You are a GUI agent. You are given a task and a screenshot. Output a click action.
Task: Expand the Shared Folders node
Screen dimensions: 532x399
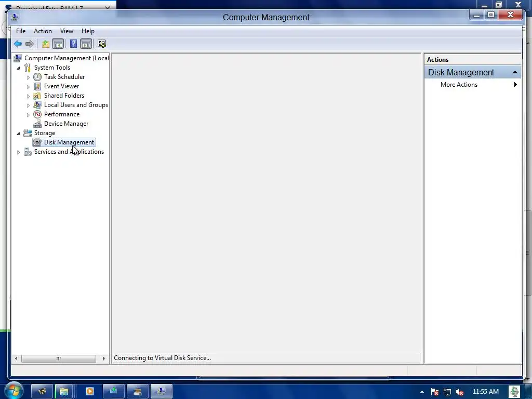point(28,96)
